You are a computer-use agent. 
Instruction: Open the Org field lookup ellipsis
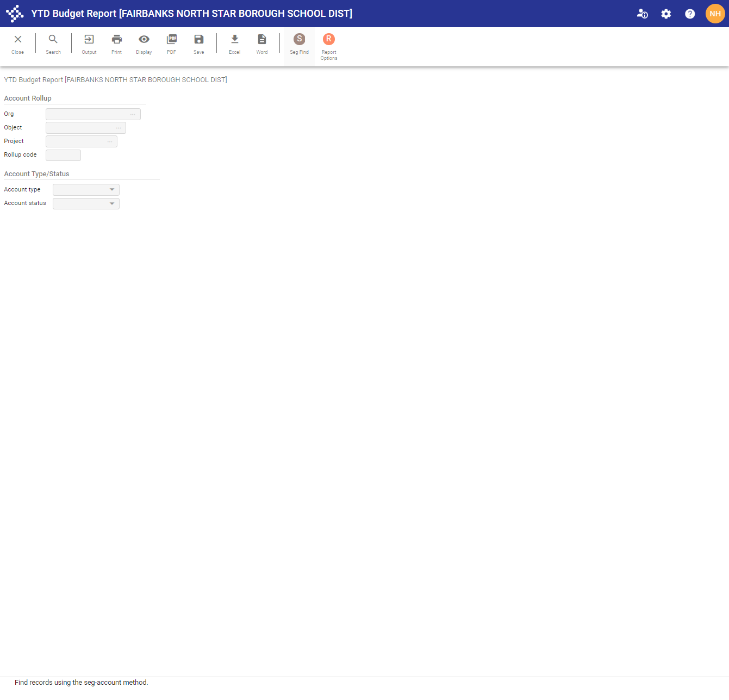pos(133,114)
